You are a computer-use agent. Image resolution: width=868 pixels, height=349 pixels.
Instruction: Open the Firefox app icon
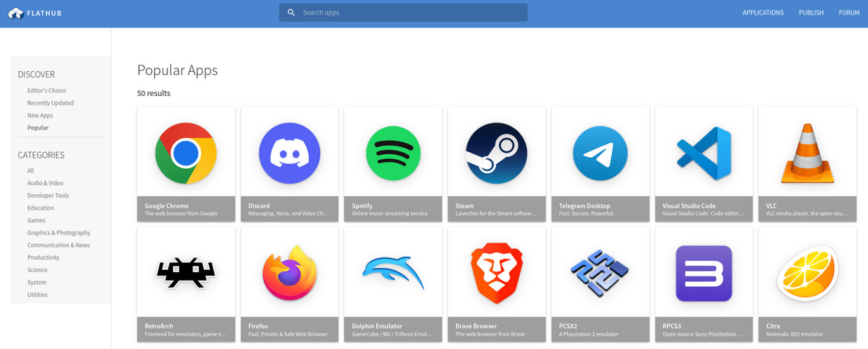pos(290,273)
